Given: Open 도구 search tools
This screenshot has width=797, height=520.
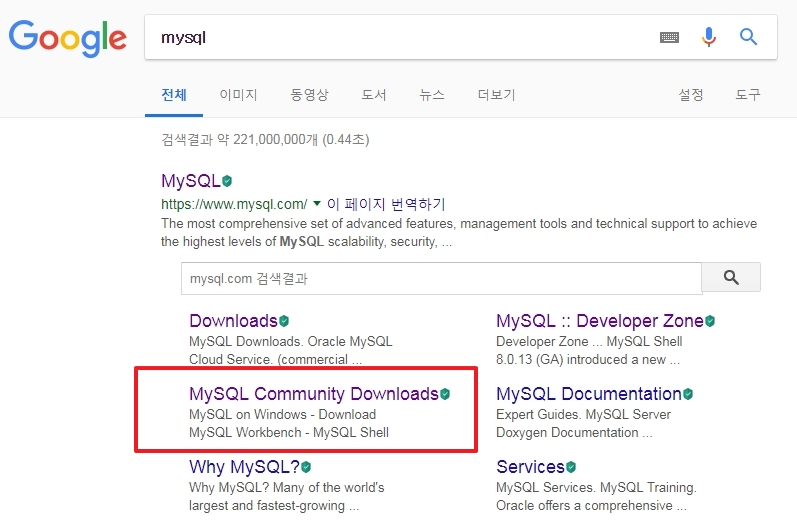Looking at the screenshot, I should pos(748,95).
